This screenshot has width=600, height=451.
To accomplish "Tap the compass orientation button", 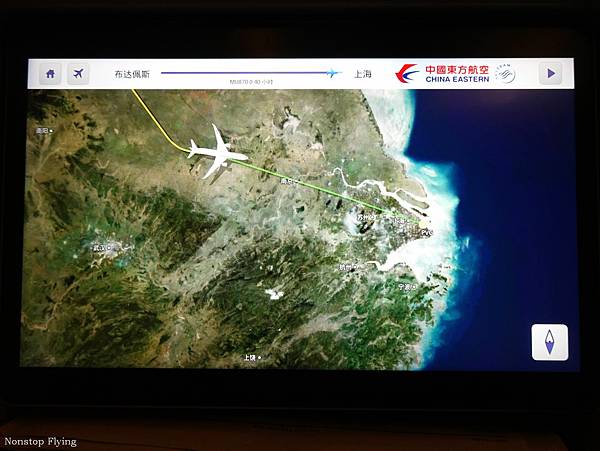I will [x=549, y=342].
